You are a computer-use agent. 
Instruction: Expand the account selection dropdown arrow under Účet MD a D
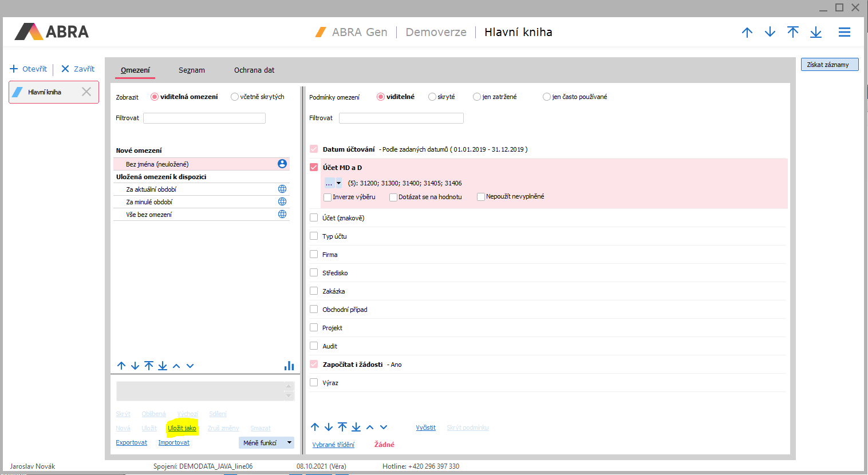339,183
